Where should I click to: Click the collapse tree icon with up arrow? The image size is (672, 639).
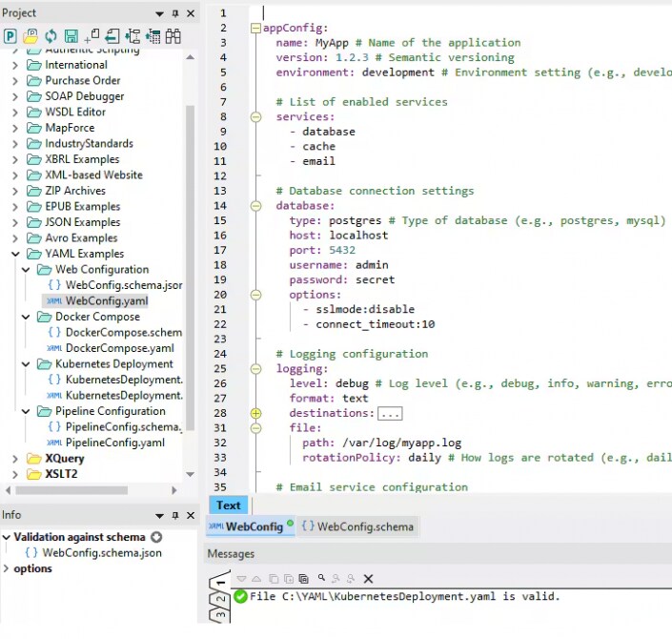click(x=153, y=36)
